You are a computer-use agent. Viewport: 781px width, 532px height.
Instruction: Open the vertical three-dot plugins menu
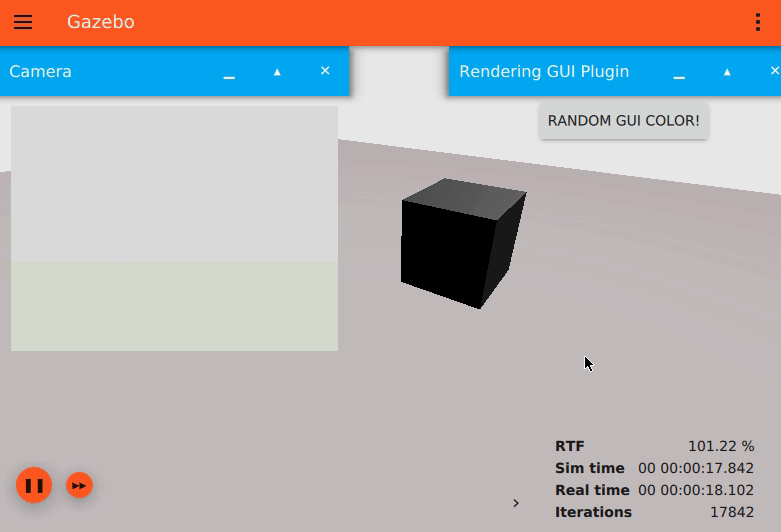point(758,22)
